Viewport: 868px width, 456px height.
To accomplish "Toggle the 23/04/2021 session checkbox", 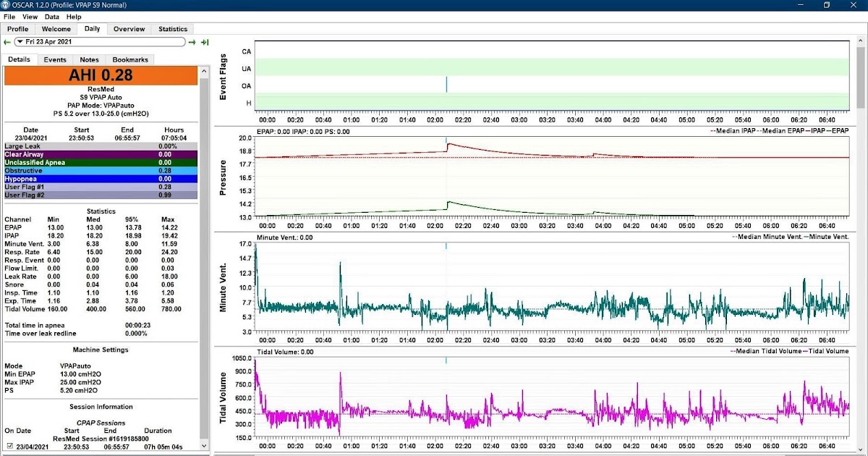I will click(9, 447).
